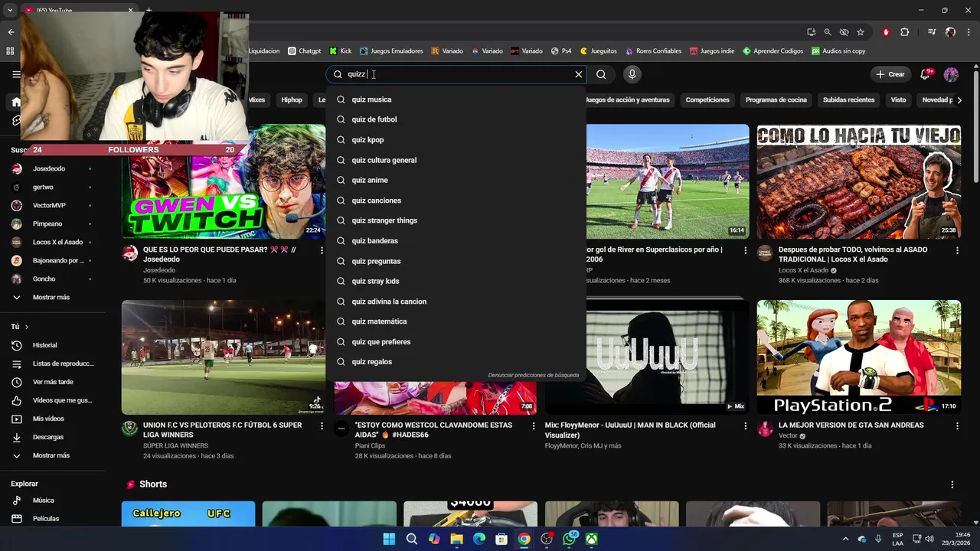Open the Chrome extensions puzzle icon
The image size is (980, 551).
(x=904, y=32)
